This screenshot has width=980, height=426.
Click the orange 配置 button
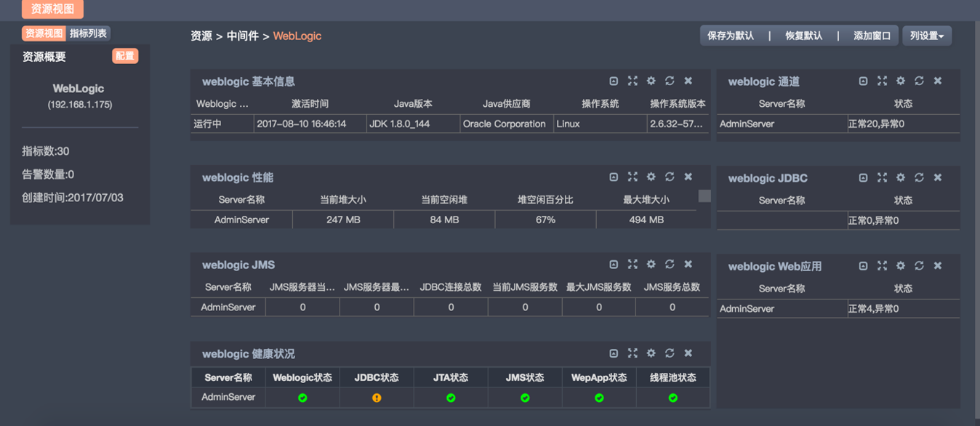(x=125, y=56)
